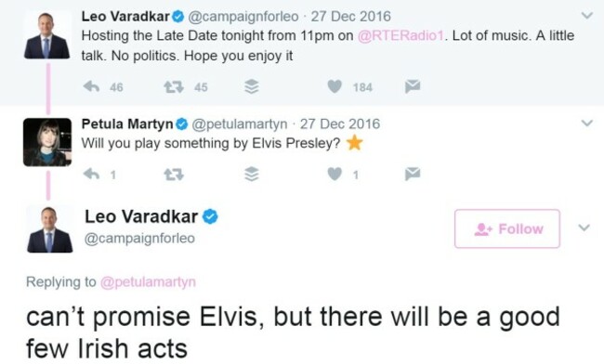Viewport: 604px width, 364px height.
Task: Reply to Petula Martyn's Elvis tweet
Action: (x=92, y=175)
